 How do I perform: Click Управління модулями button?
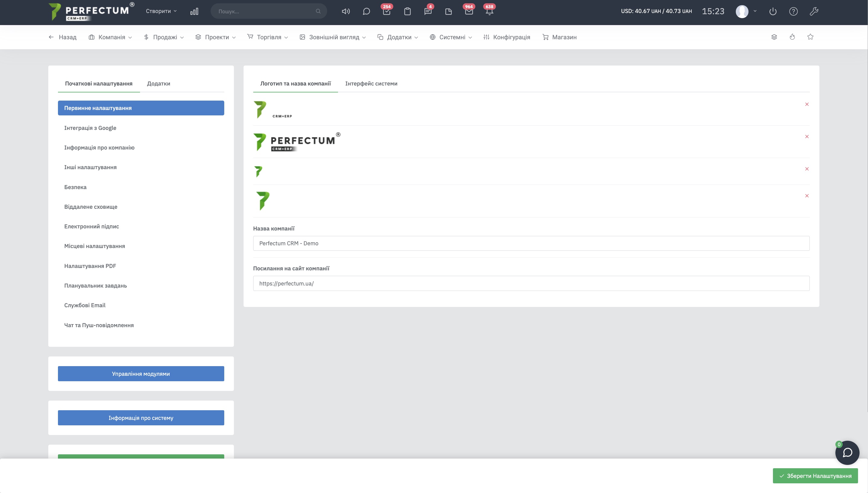tap(141, 374)
